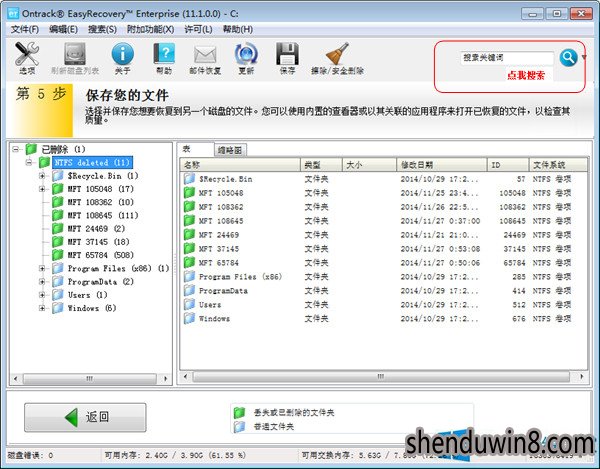Image resolution: width=600 pixels, height=469 pixels.
Task: Sort by the 修改日期 column header
Action: pyautogui.click(x=442, y=165)
